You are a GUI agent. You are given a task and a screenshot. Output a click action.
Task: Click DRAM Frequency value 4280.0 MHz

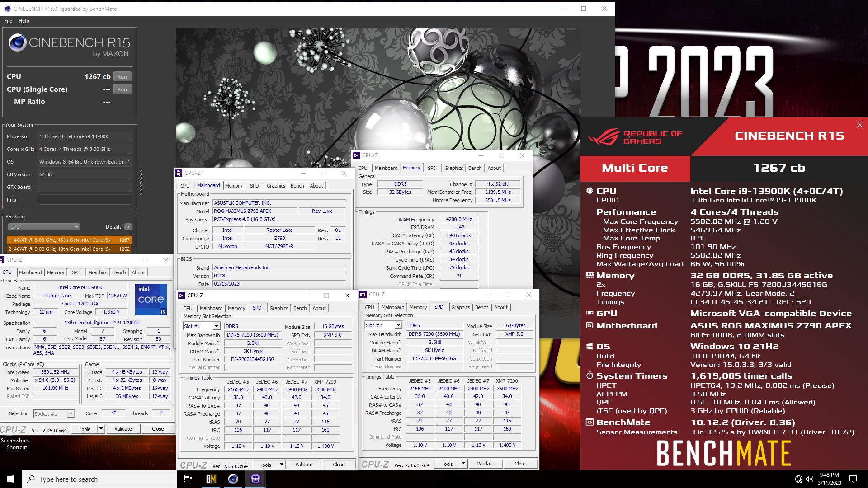[459, 219]
